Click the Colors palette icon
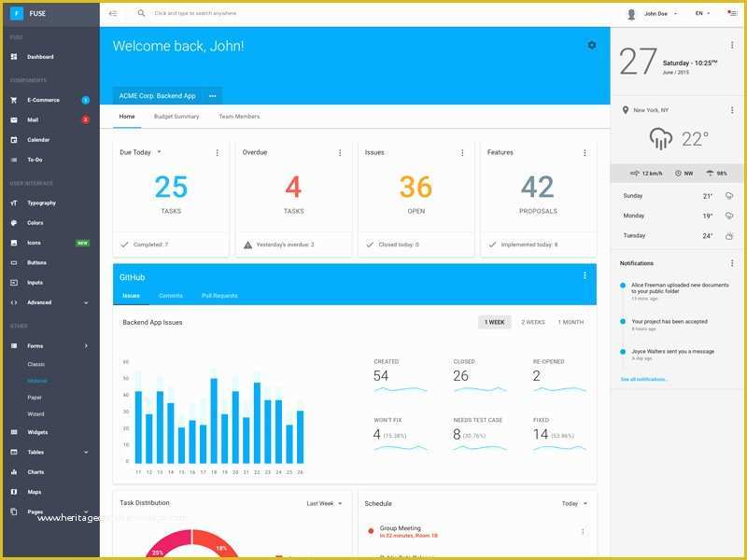The height and width of the screenshot is (560, 747). 14,223
